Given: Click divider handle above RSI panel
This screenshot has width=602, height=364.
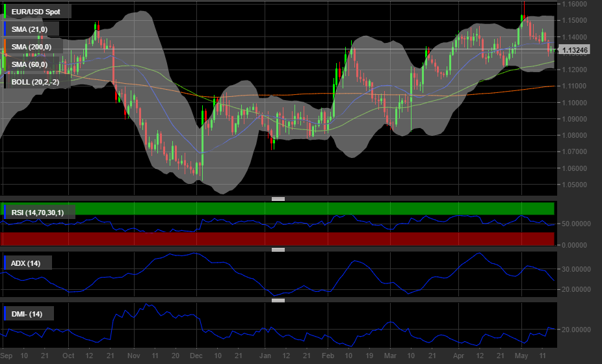Looking at the screenshot, I should [278, 199].
